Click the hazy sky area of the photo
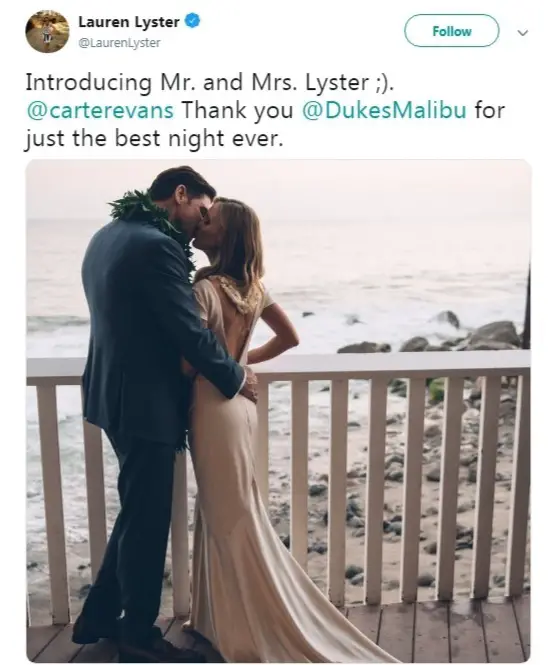The width and height of the screenshot is (549, 665). point(361,189)
